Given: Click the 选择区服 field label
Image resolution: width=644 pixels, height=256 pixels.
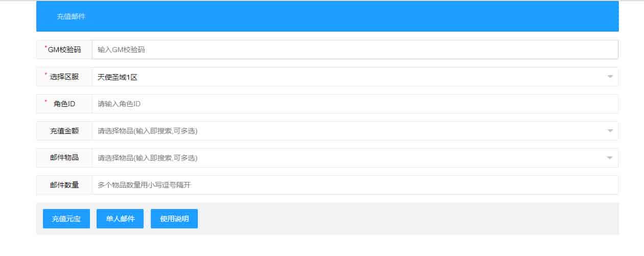Looking at the screenshot, I should pos(64,77).
